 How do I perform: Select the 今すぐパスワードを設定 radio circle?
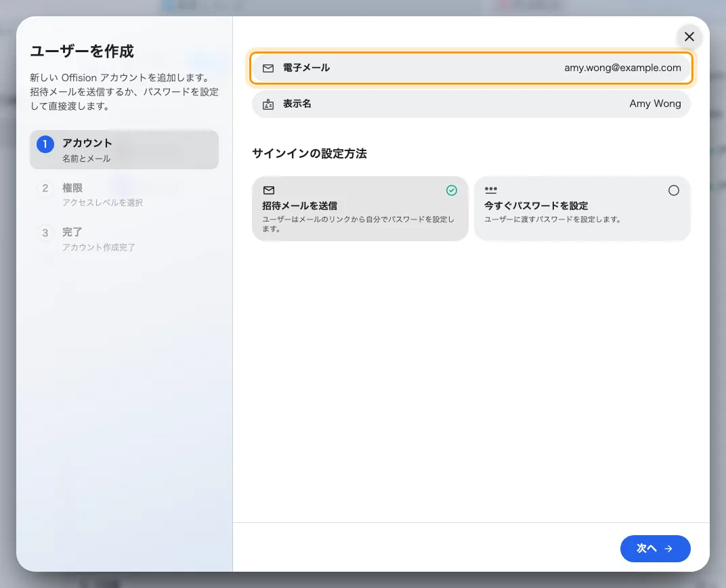(x=674, y=190)
